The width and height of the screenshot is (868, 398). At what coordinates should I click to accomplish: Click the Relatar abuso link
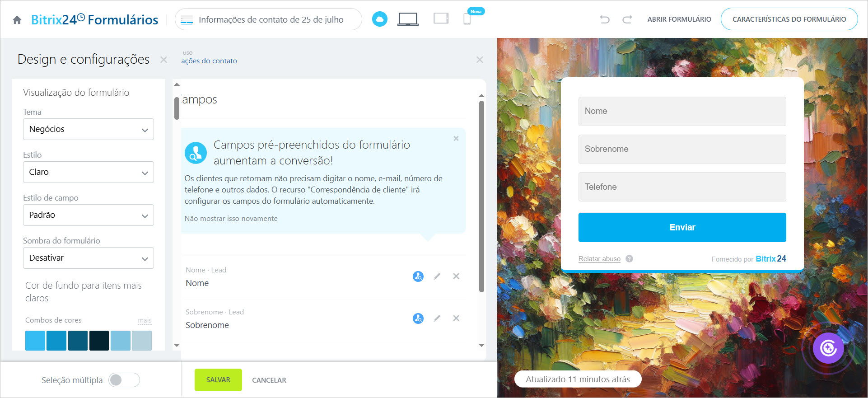599,259
